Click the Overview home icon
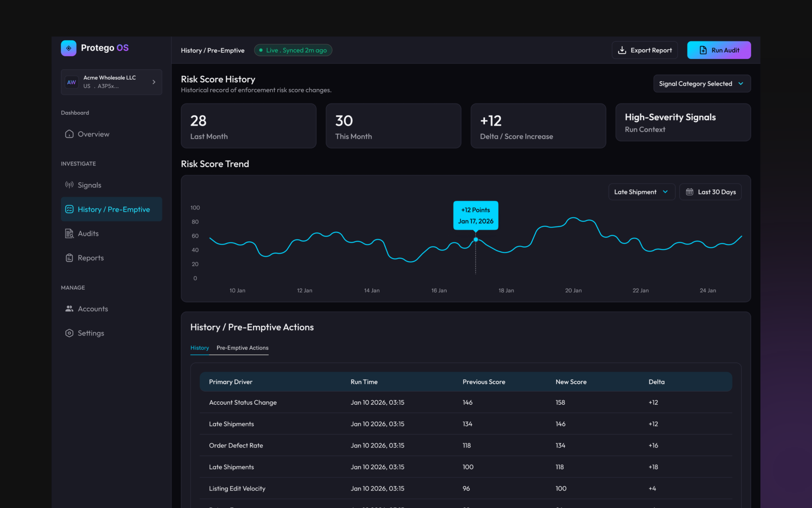812x508 pixels. coord(69,134)
